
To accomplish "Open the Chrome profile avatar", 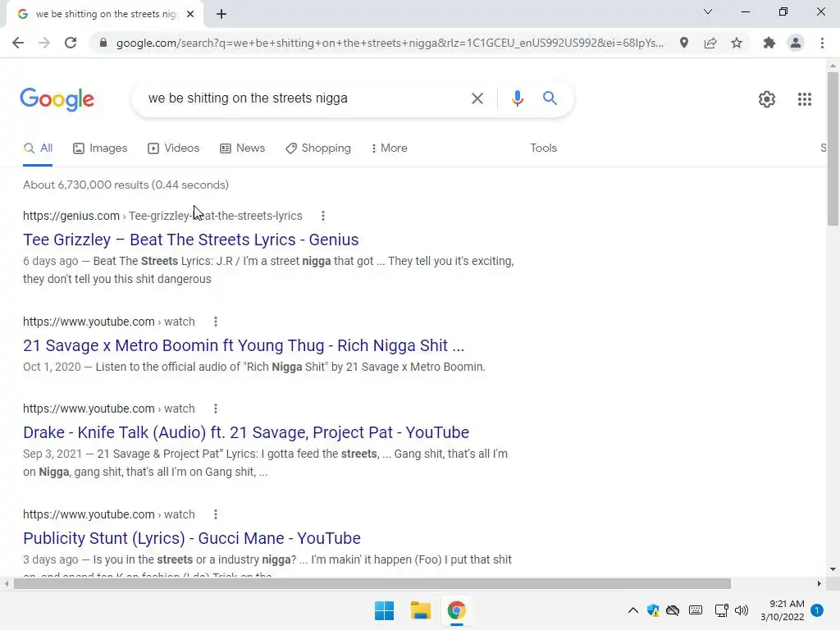I will tap(796, 43).
